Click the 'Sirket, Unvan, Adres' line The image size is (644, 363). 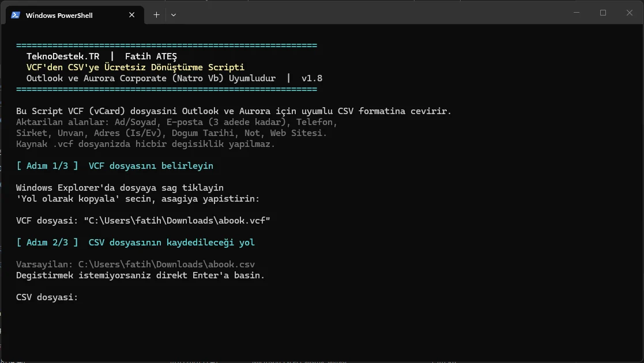click(x=171, y=133)
